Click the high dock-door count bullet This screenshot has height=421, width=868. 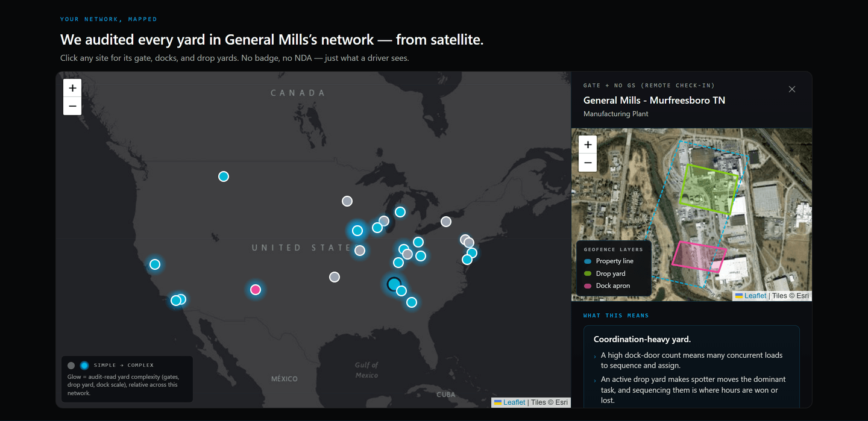point(691,360)
